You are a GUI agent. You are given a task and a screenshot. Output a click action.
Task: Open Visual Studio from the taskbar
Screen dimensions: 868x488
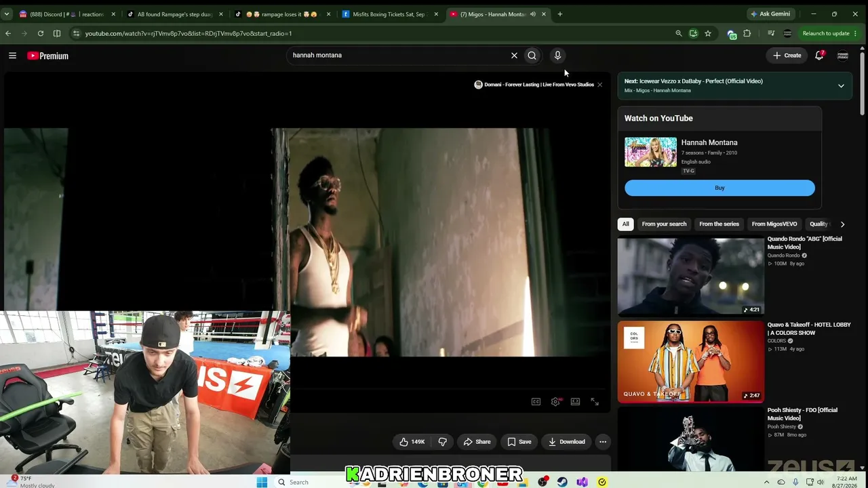pos(582,482)
